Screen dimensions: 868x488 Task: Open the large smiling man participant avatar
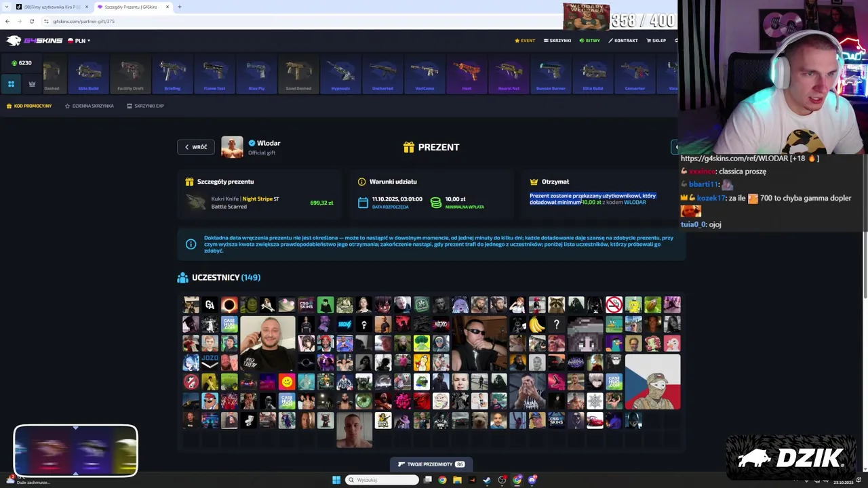268,343
